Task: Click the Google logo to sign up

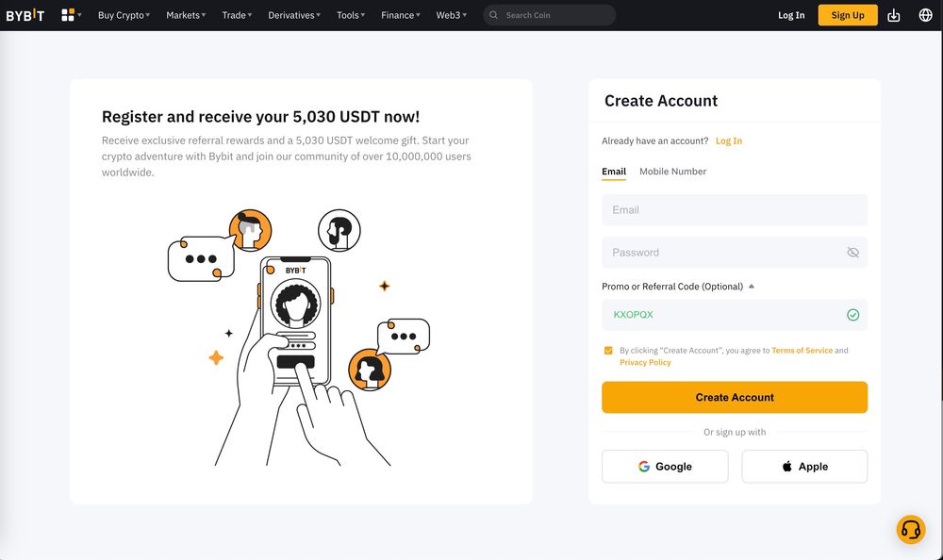Action: point(643,466)
